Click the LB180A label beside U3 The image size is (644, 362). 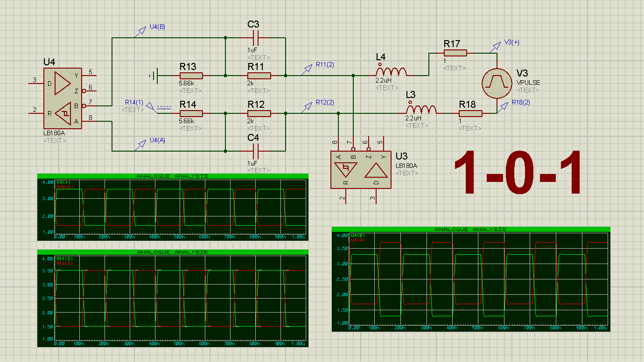(406, 166)
